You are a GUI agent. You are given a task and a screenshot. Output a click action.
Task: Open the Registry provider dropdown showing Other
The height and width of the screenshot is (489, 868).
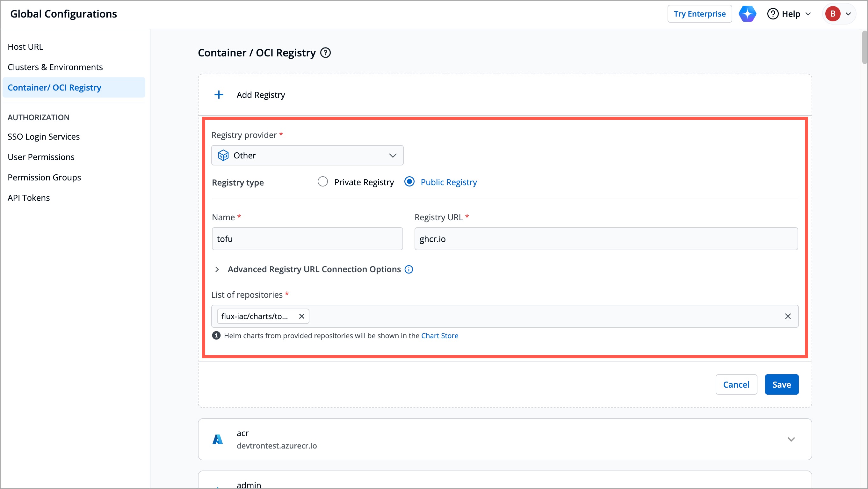click(x=307, y=155)
